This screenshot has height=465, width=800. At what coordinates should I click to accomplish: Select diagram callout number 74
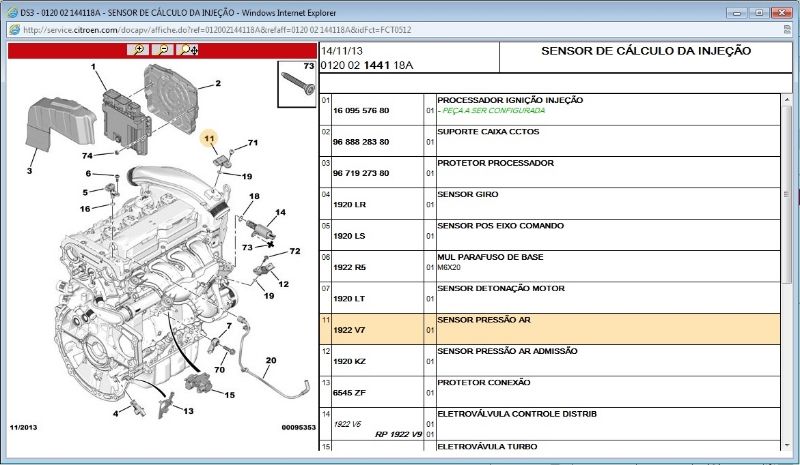coord(87,156)
